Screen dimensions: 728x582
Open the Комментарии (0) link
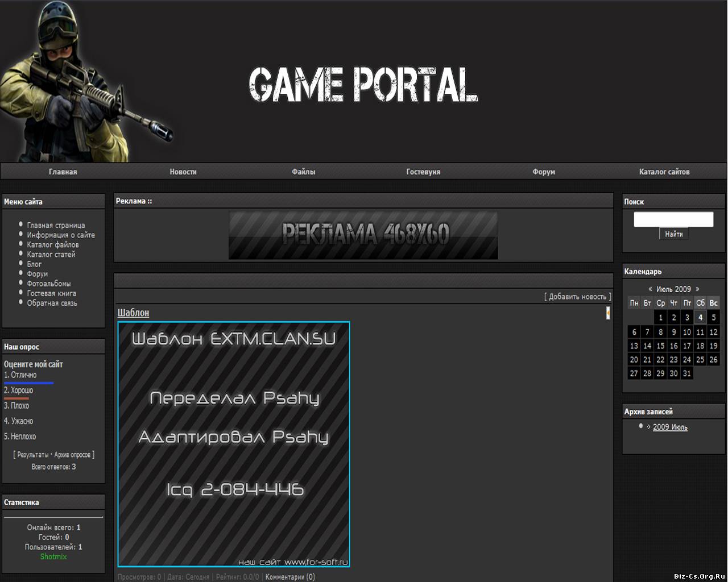(290, 577)
